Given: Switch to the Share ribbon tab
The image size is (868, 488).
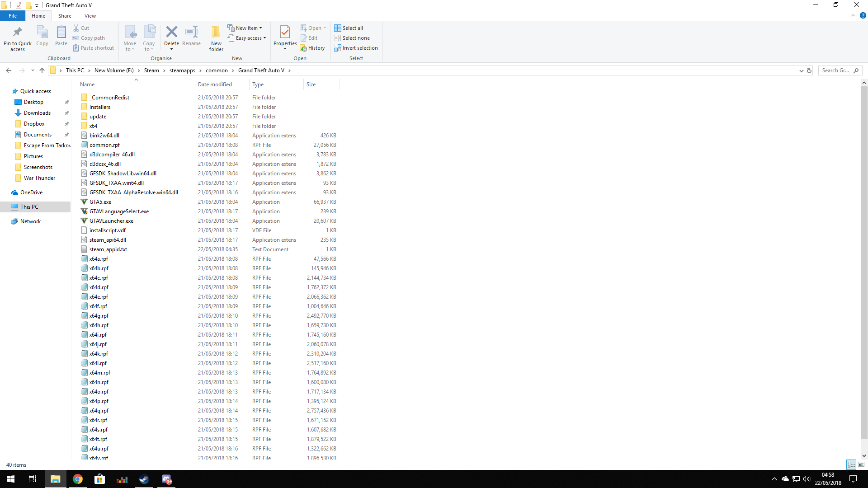Looking at the screenshot, I should click(65, 16).
